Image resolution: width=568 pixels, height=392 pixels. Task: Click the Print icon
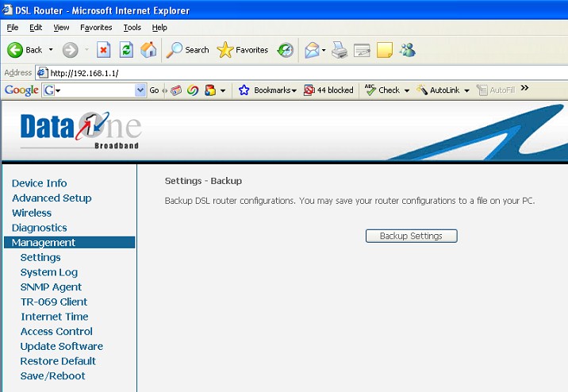340,50
